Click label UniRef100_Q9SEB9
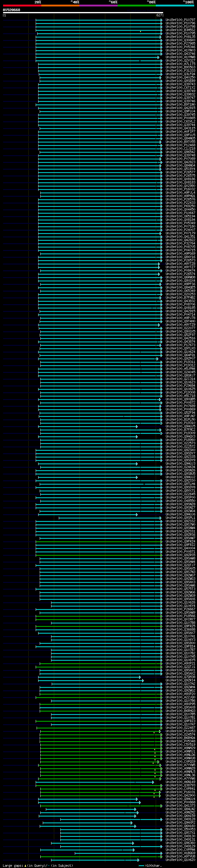The height and width of the screenshot is (868, 197). tap(180, 81)
